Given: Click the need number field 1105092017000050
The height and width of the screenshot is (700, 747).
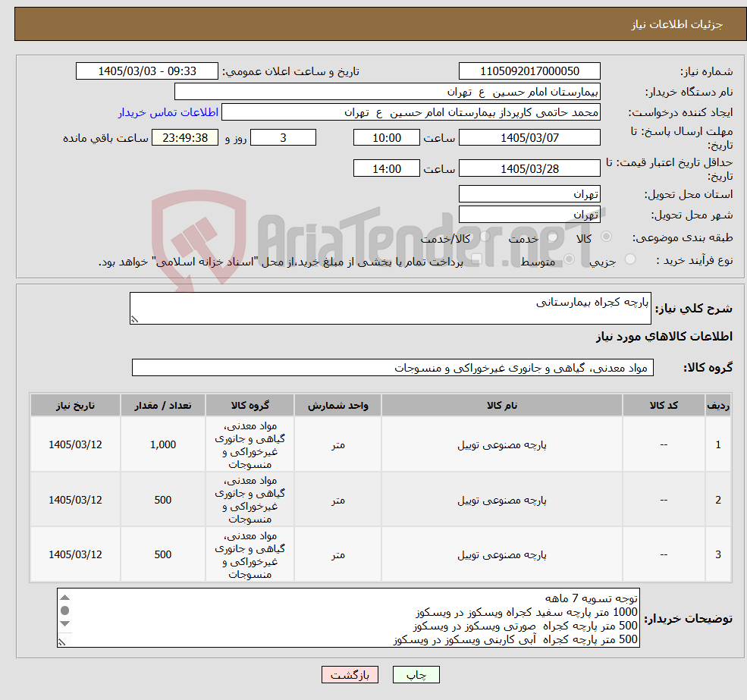Looking at the screenshot, I should point(529,71).
